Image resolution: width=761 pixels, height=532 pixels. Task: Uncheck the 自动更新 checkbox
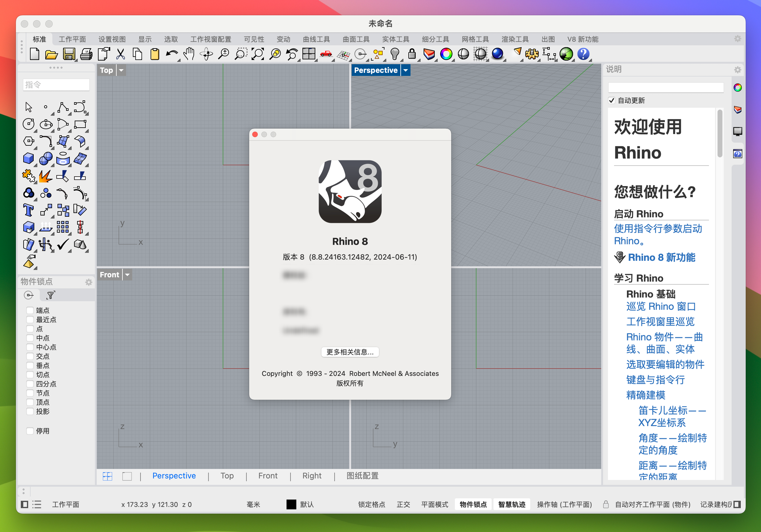click(612, 100)
